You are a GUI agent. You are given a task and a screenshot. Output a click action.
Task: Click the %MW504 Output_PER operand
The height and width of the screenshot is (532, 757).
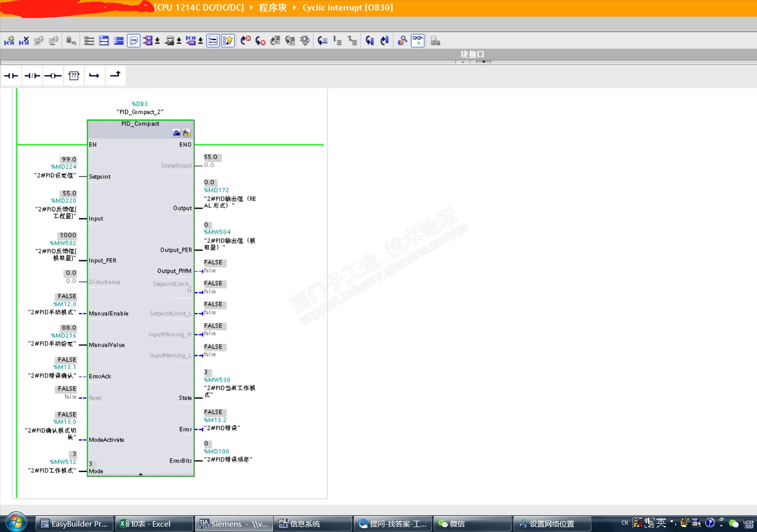click(217, 232)
